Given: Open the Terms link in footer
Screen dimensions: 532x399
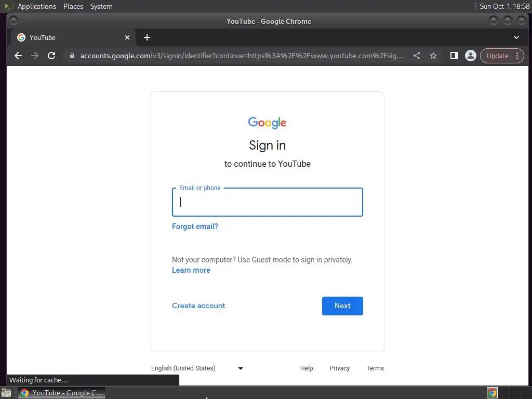Looking at the screenshot, I should 375,368.
